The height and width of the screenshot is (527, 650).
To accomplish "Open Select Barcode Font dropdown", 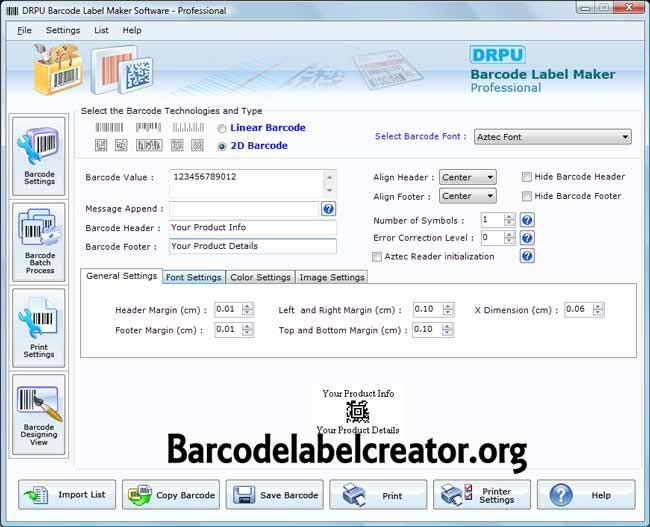I will tap(553, 137).
